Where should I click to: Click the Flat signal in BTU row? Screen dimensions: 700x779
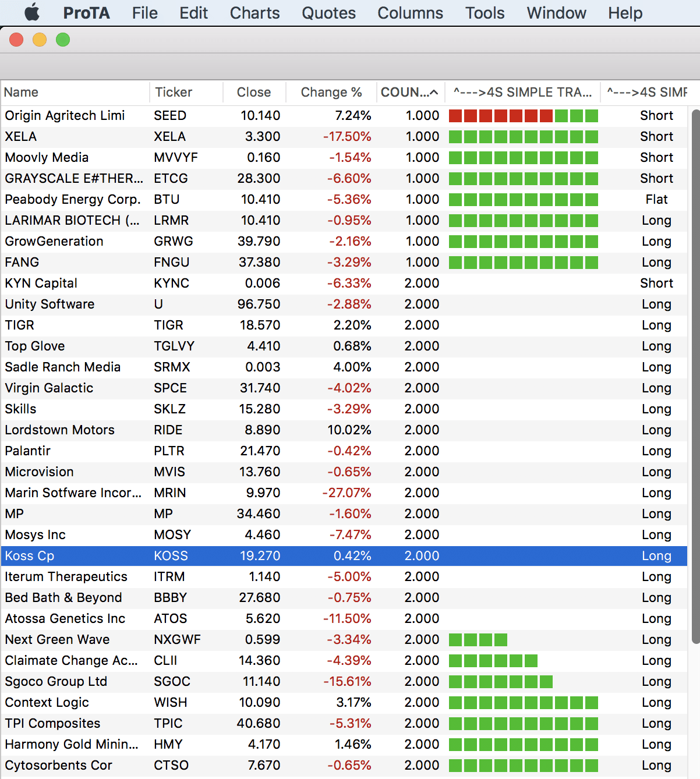click(656, 199)
